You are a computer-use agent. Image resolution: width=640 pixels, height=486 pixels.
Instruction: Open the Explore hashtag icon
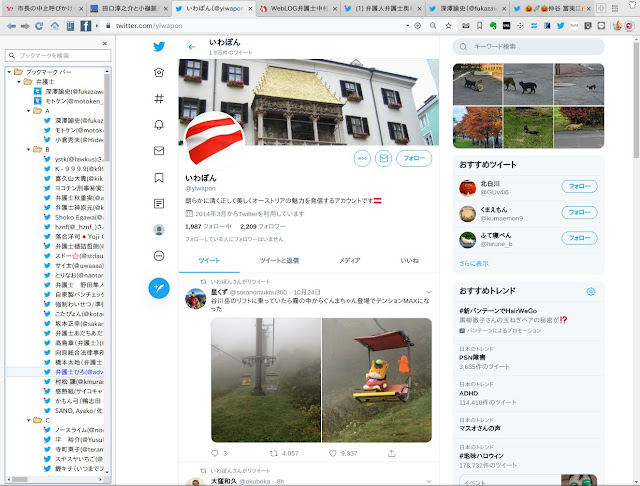pos(159,98)
